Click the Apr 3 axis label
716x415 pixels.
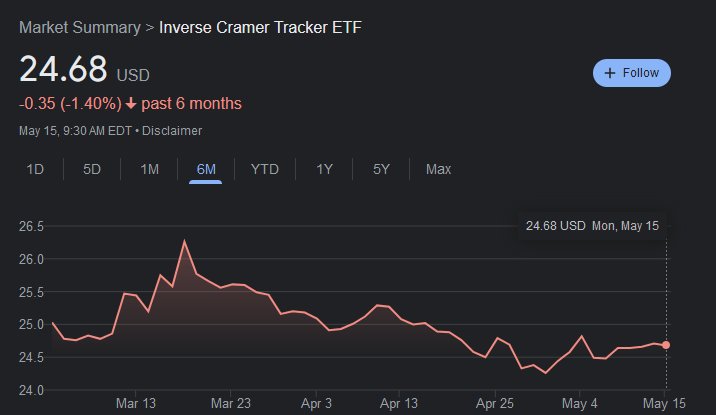[316, 404]
